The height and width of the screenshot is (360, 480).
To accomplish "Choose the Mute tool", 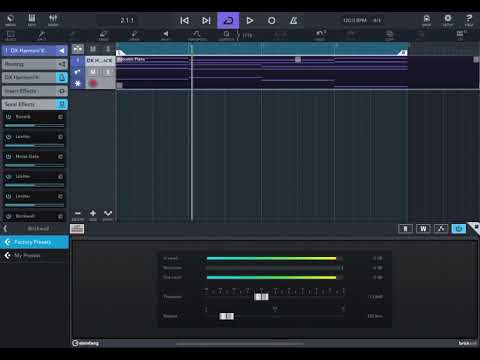I will point(165,35).
